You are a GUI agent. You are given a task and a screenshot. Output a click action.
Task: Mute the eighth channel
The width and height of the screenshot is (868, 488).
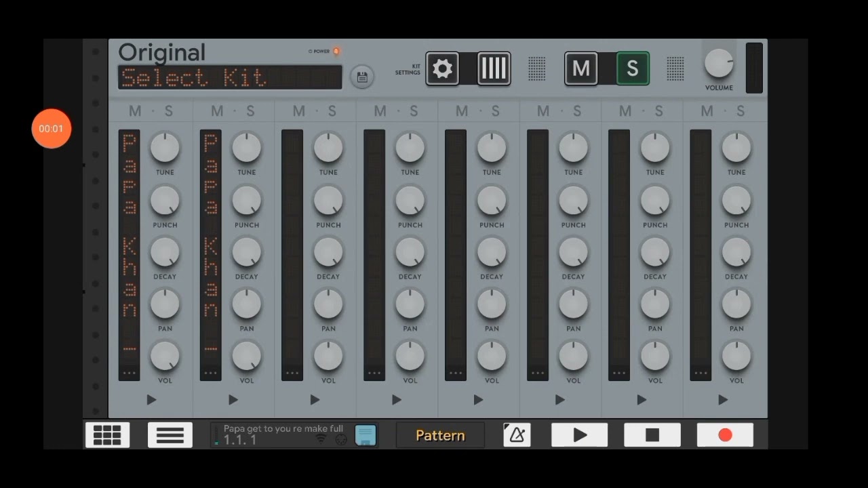coord(707,111)
